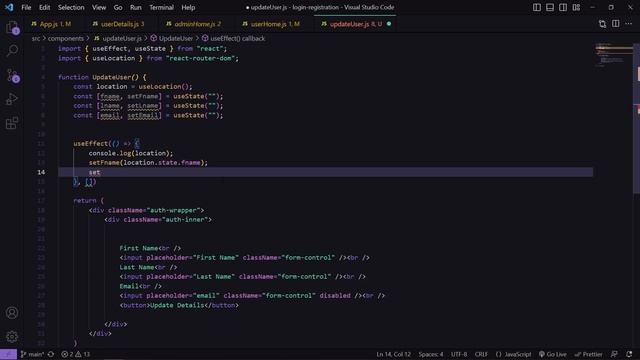
Task: Click the Prettier status item
Action: point(588,354)
